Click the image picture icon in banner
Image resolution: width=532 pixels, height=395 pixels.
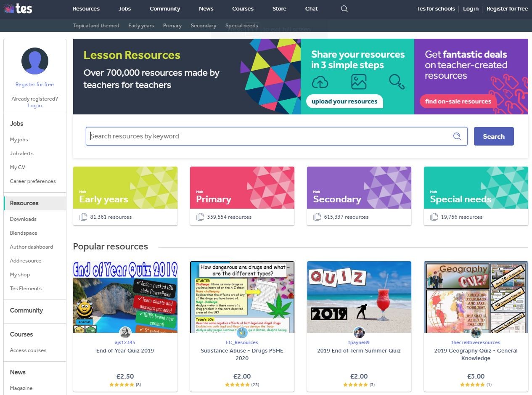(359, 82)
